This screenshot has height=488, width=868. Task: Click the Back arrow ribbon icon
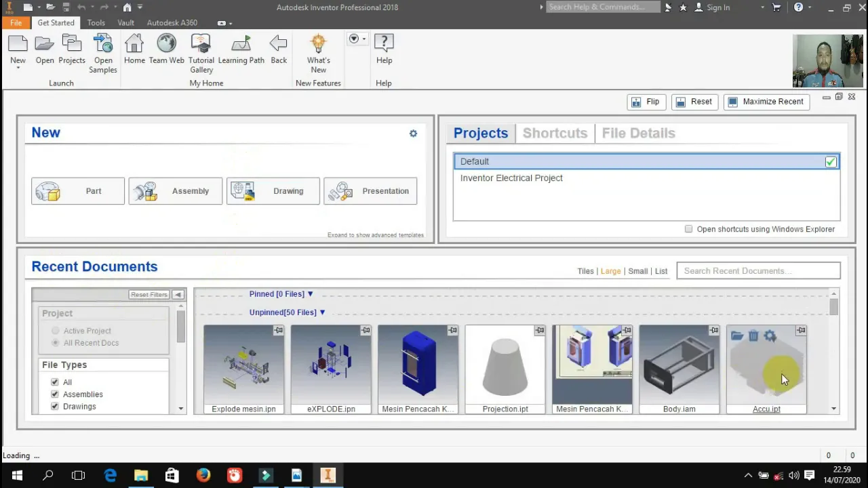(279, 44)
